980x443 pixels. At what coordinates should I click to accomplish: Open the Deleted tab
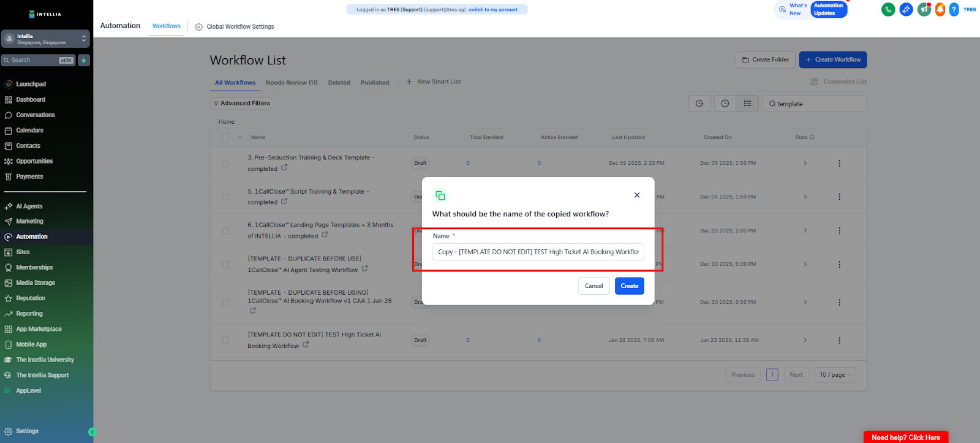pyautogui.click(x=339, y=83)
